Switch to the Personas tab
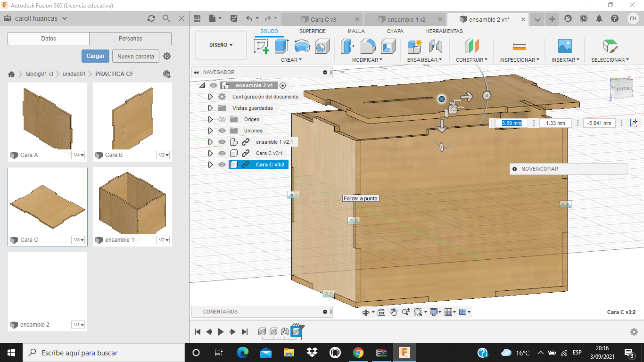644x362 pixels. pyautogui.click(x=130, y=39)
